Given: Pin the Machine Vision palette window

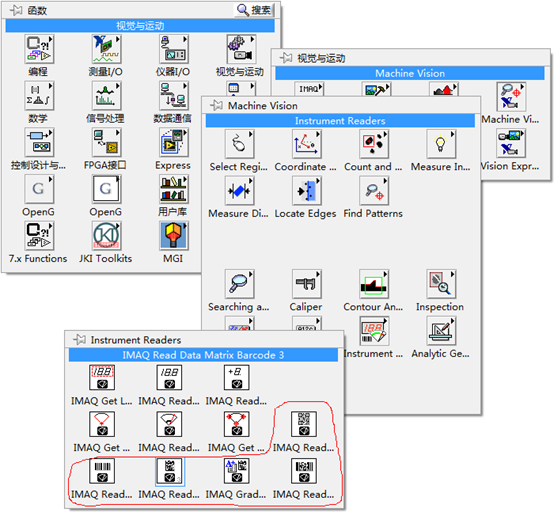Looking at the screenshot, I should (216, 105).
